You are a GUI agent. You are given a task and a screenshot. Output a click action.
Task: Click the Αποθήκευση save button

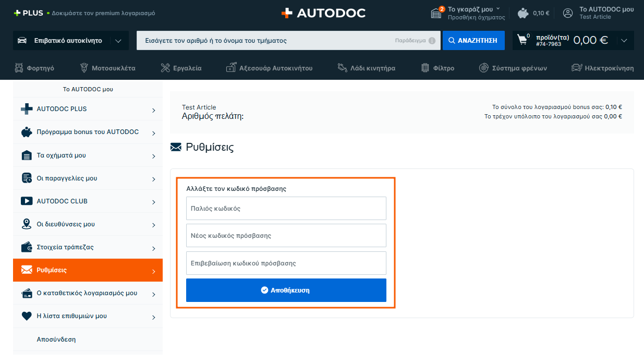point(286,290)
